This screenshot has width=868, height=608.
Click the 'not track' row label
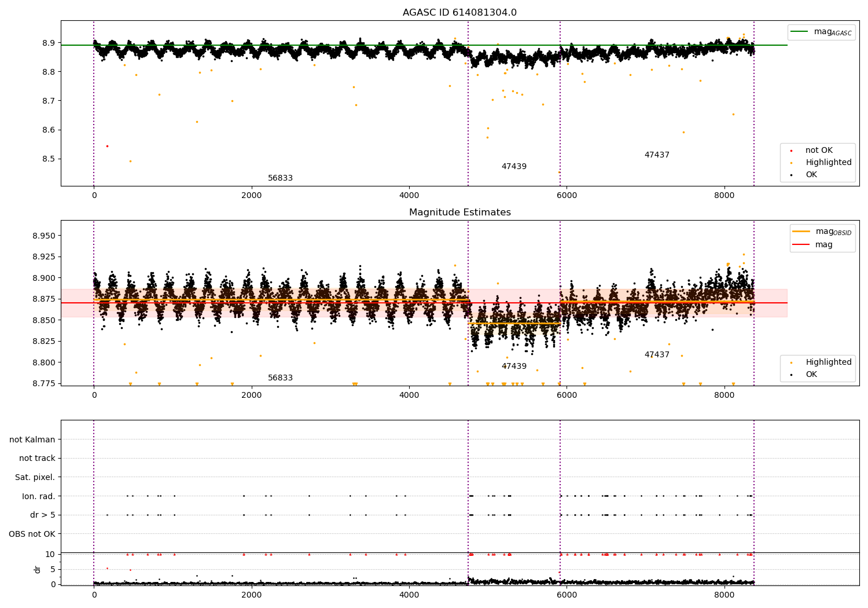37,459
